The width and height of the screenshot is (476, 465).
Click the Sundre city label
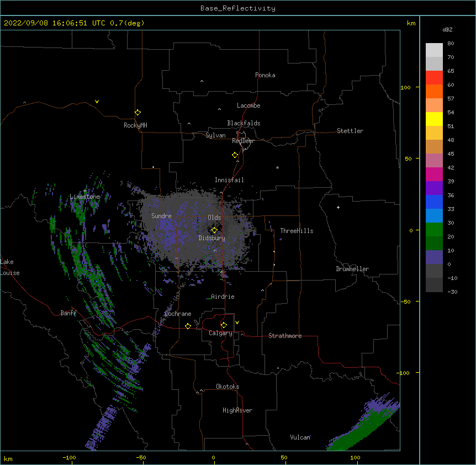coord(161,216)
